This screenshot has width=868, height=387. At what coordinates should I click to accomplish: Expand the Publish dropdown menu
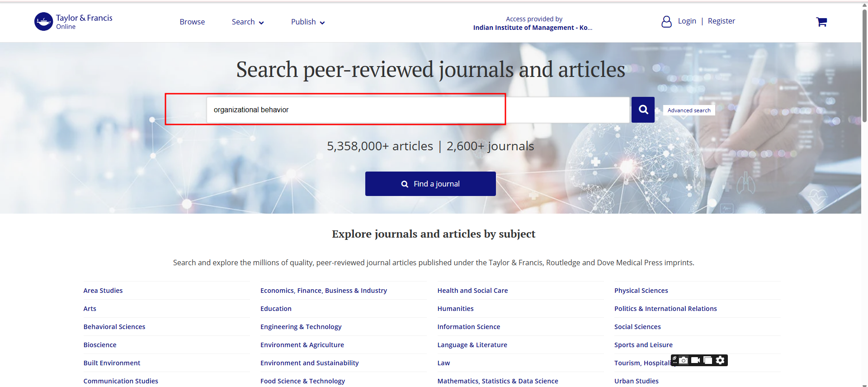pyautogui.click(x=307, y=22)
